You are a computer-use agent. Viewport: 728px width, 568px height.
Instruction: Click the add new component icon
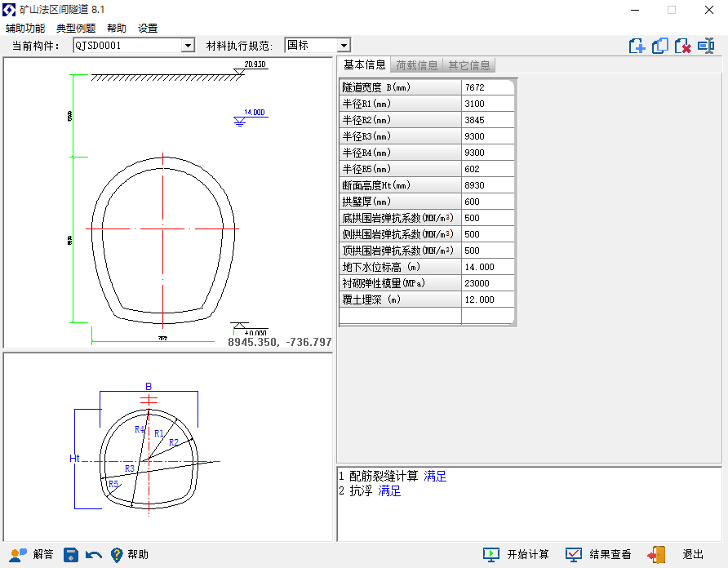[x=637, y=46]
